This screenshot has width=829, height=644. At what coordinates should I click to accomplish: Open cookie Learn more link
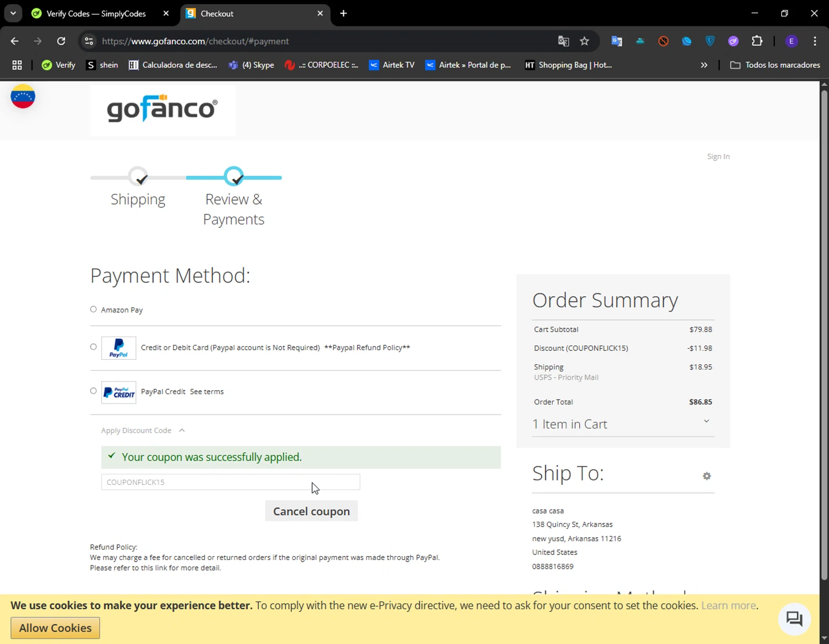tap(728, 605)
